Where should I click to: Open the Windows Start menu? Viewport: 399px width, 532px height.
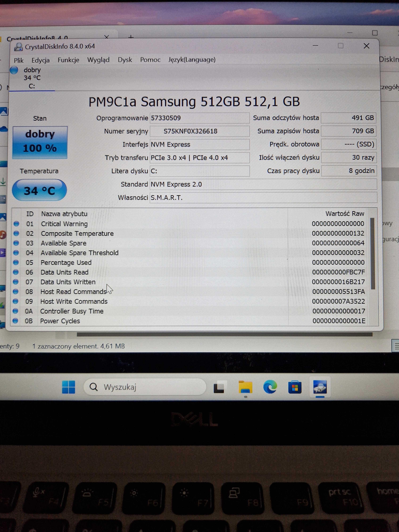(x=68, y=387)
